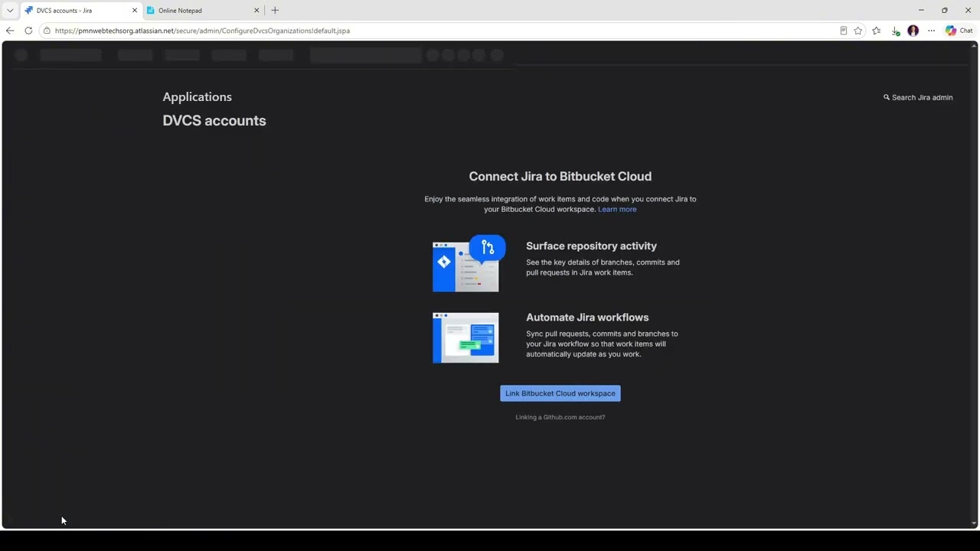Add this page to favorites star
Viewport: 980px width, 551px height.
(858, 31)
